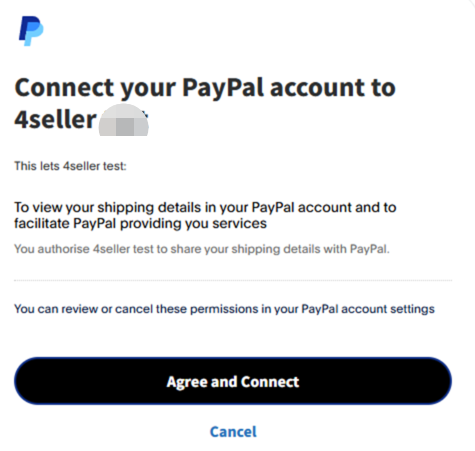The height and width of the screenshot is (451, 475).
Task: Click the 'To view your shipping details' line
Action: click(205, 207)
